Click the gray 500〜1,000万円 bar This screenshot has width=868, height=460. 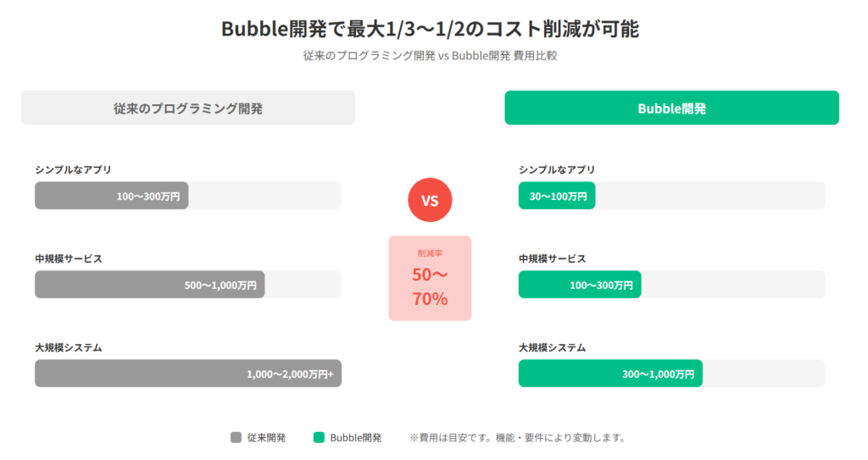point(150,285)
